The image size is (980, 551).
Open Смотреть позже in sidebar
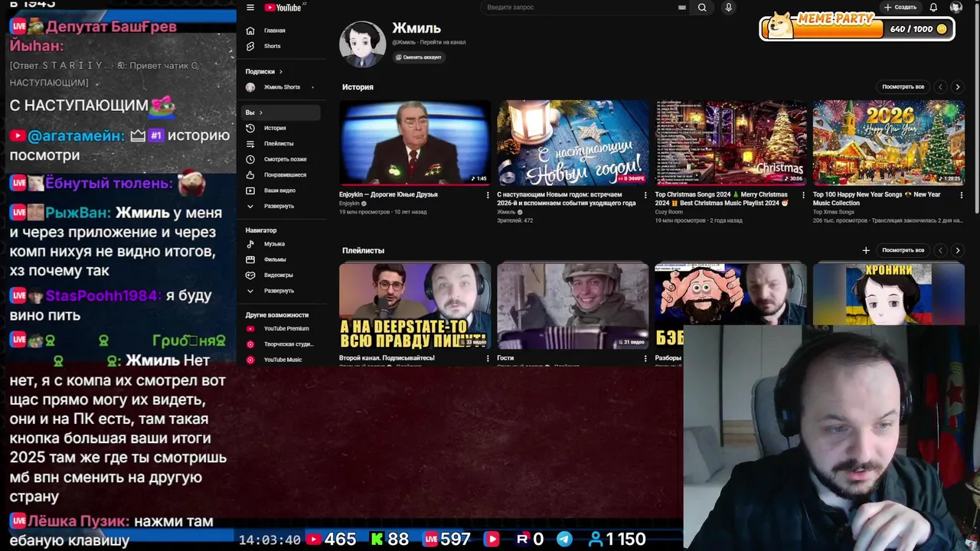[x=281, y=159]
